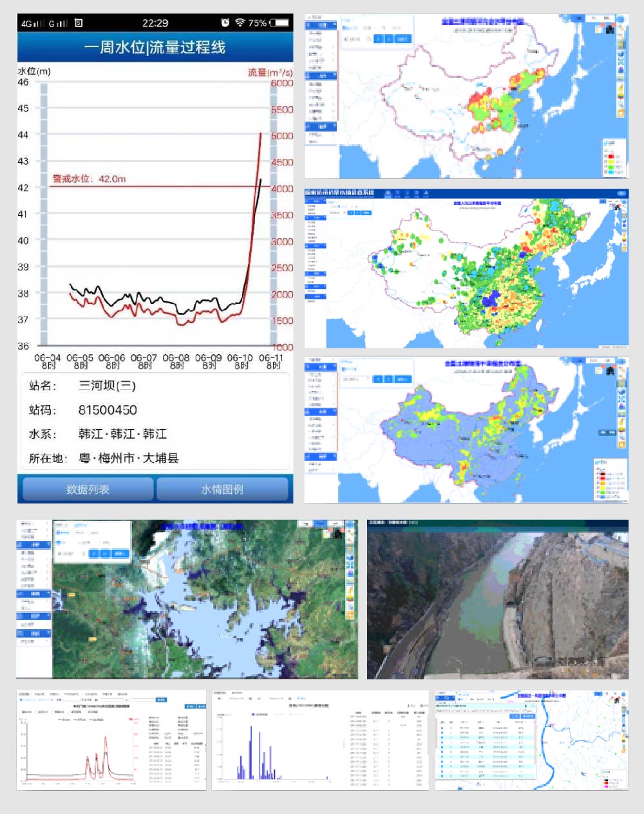Viewport: 644px width, 814px height.
Task: Click the 水情图例 button
Action: coord(222,489)
